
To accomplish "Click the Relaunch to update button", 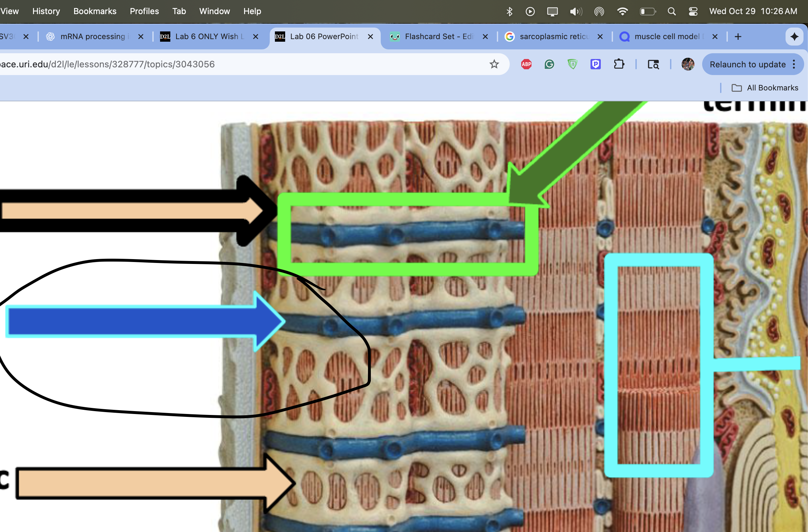I will 747,64.
